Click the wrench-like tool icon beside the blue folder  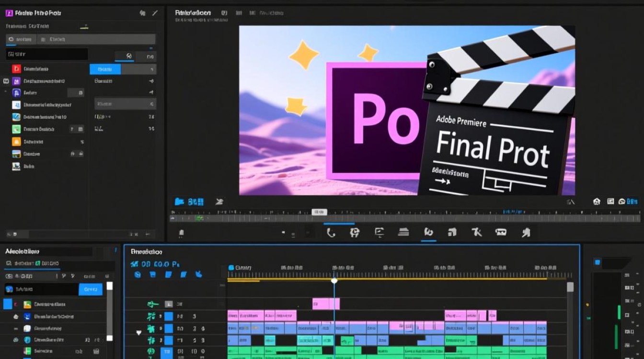(219, 202)
